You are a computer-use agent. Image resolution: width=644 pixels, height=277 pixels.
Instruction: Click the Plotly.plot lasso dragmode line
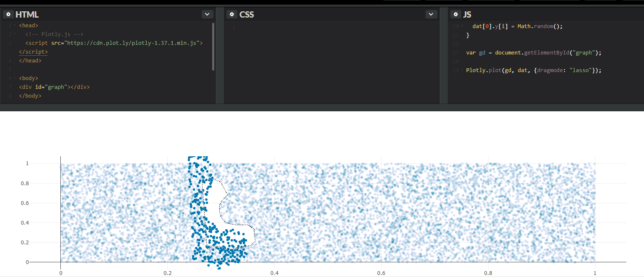click(x=534, y=70)
